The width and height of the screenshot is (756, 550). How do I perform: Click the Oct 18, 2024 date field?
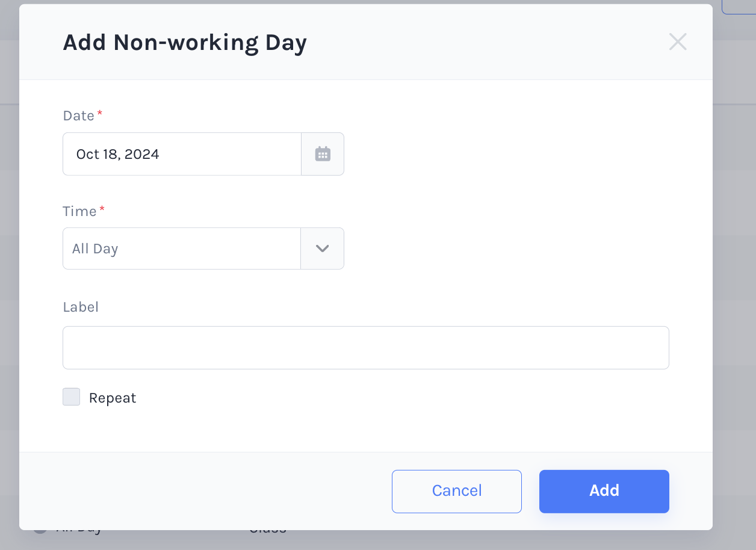pyautogui.click(x=182, y=154)
